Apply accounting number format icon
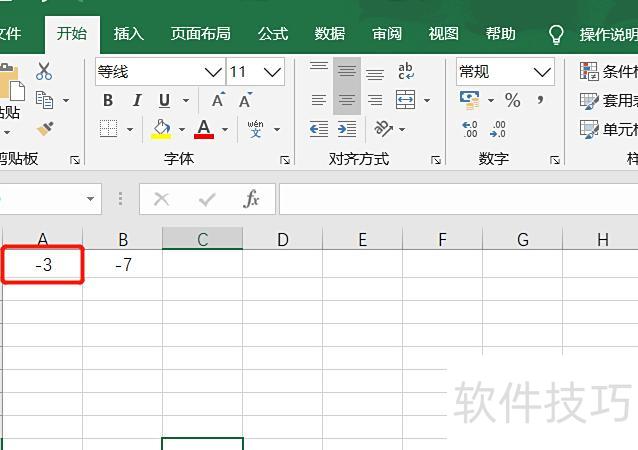Screen dimensions: 638x450 [470, 100]
